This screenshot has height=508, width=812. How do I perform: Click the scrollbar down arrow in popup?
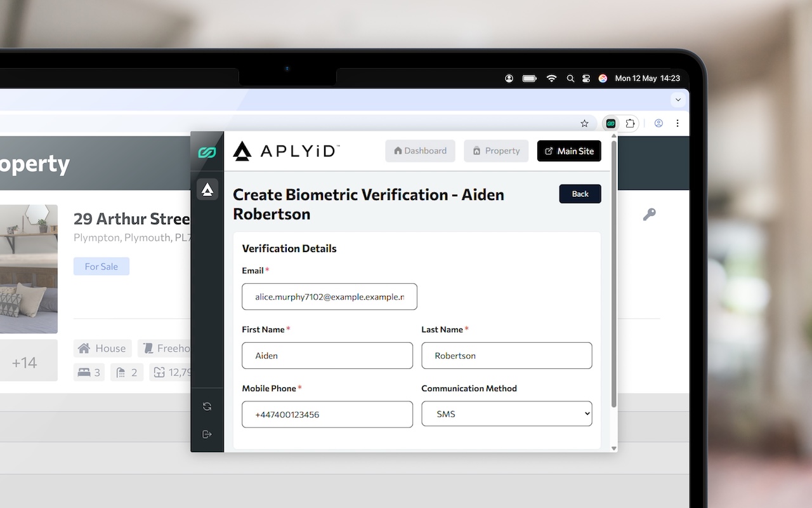(613, 448)
